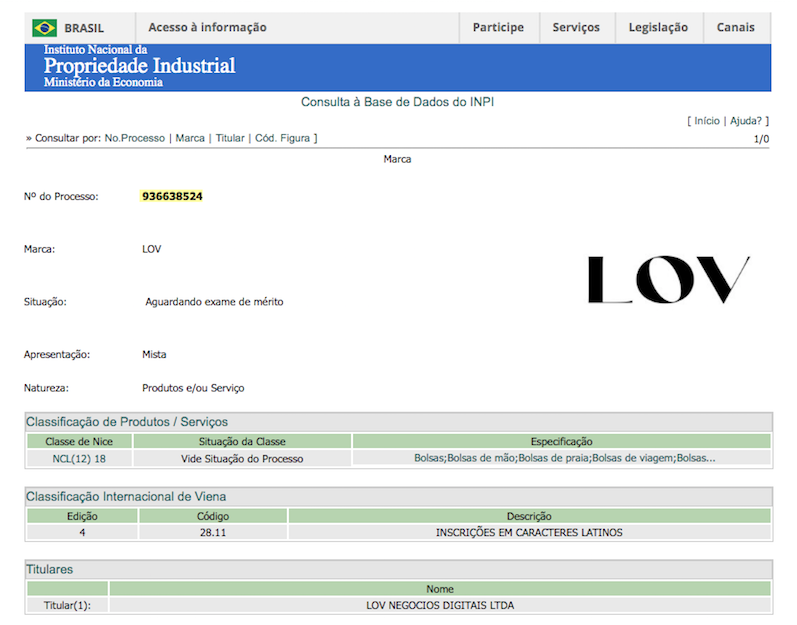Click 'Aguardando exame de mérito' status
Viewport: 797px width, 625px height.
(x=214, y=302)
